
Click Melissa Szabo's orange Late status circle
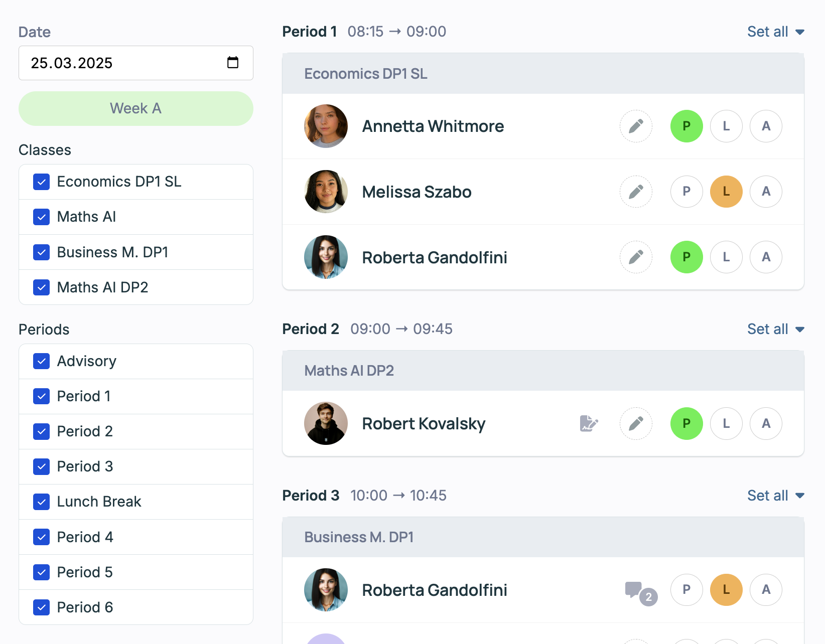click(x=726, y=192)
